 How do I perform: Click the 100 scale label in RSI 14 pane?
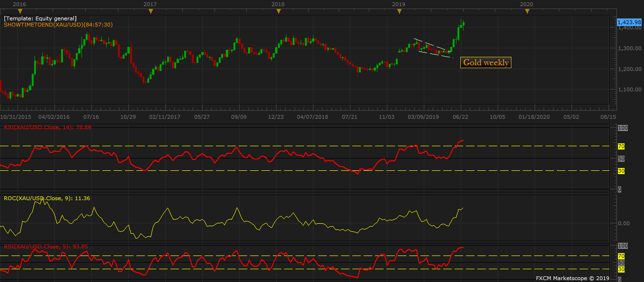[x=623, y=128]
